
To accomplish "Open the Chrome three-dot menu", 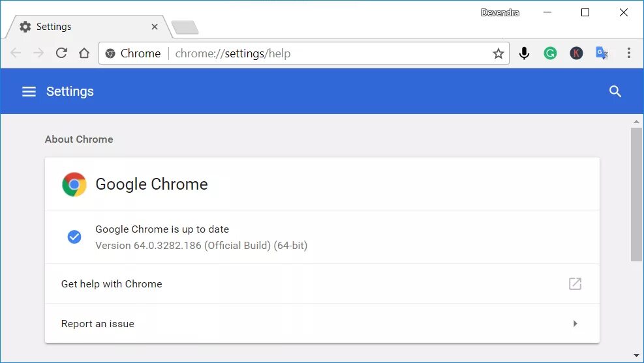I will (629, 53).
